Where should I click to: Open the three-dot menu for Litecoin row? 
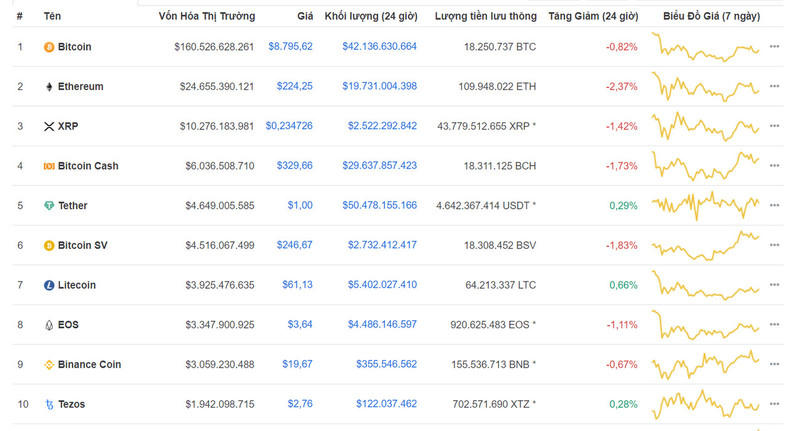click(x=774, y=285)
